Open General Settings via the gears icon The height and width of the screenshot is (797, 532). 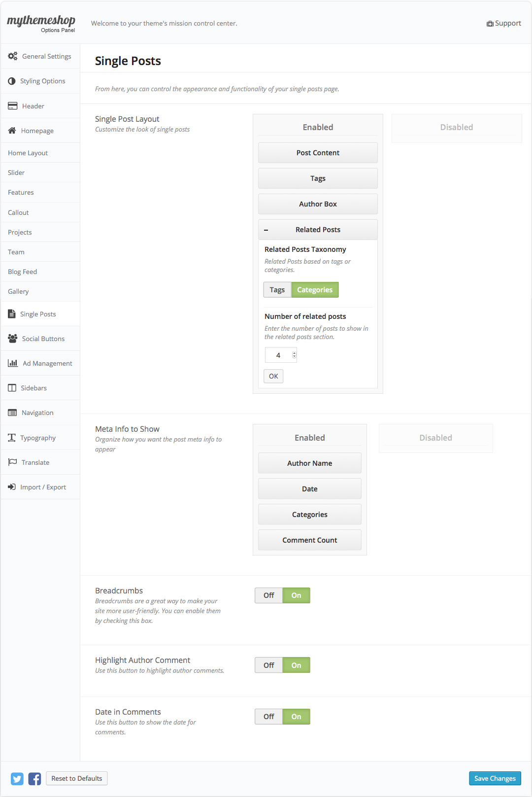(13, 56)
